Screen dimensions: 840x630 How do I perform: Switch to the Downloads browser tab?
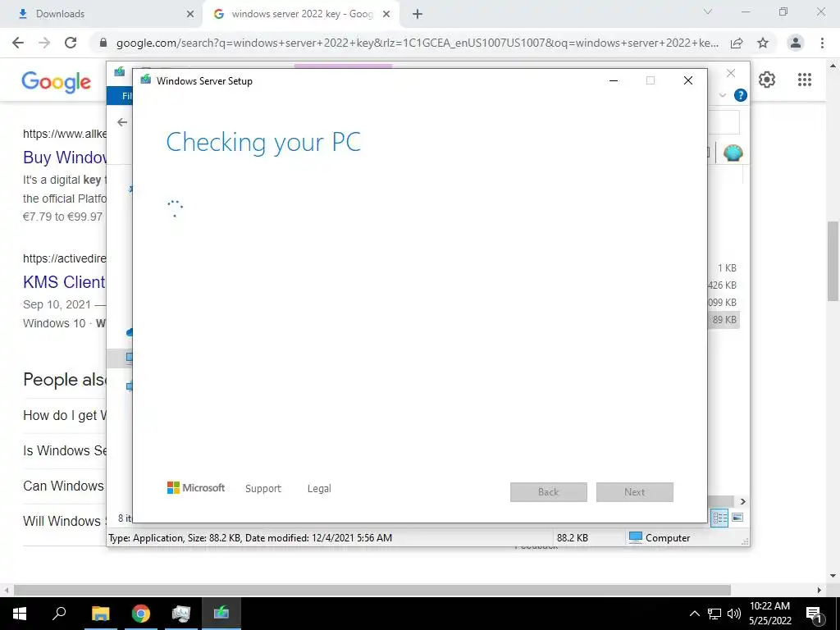pos(101,14)
